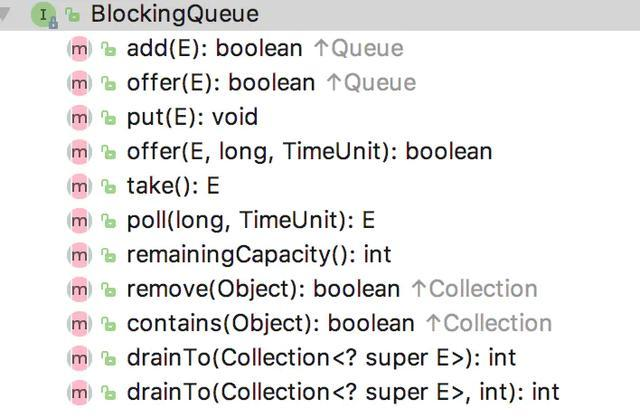Image resolution: width=640 pixels, height=418 pixels.
Task: Click the method icon beside contains(Object)
Action: click(78, 323)
